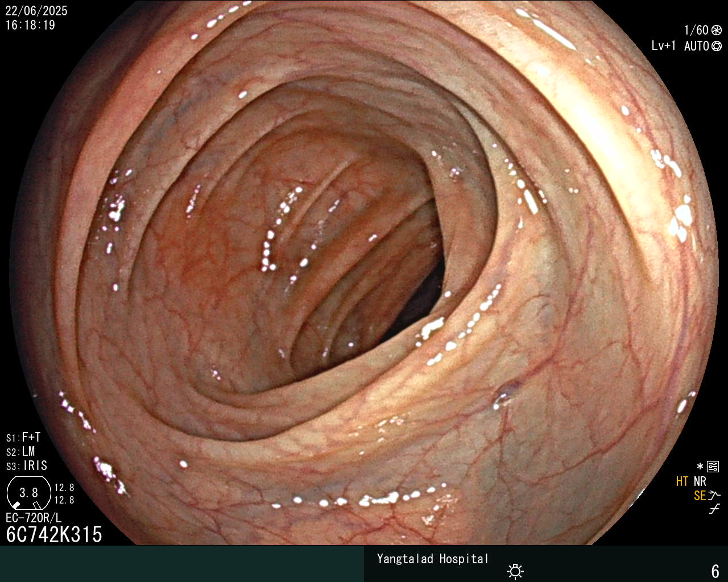Click the asterisk symbol next to sliders icon

(700, 467)
